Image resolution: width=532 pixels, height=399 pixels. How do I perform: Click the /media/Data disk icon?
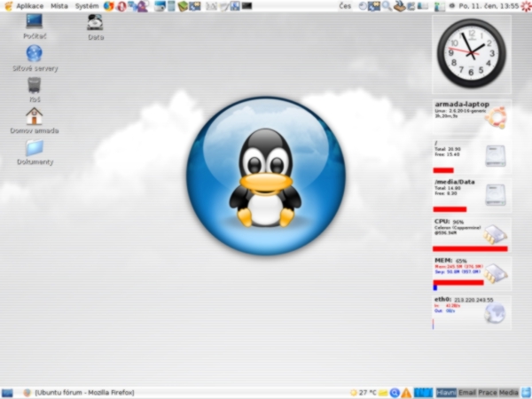496,195
